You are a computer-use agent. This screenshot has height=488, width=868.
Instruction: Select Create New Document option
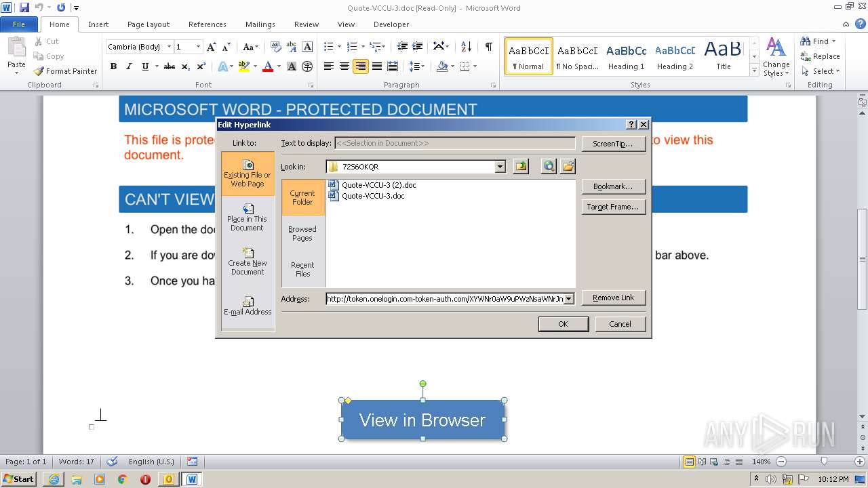[248, 262]
